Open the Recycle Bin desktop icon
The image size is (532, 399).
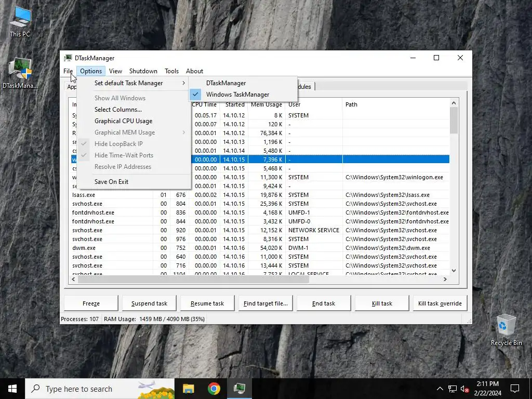tap(506, 330)
